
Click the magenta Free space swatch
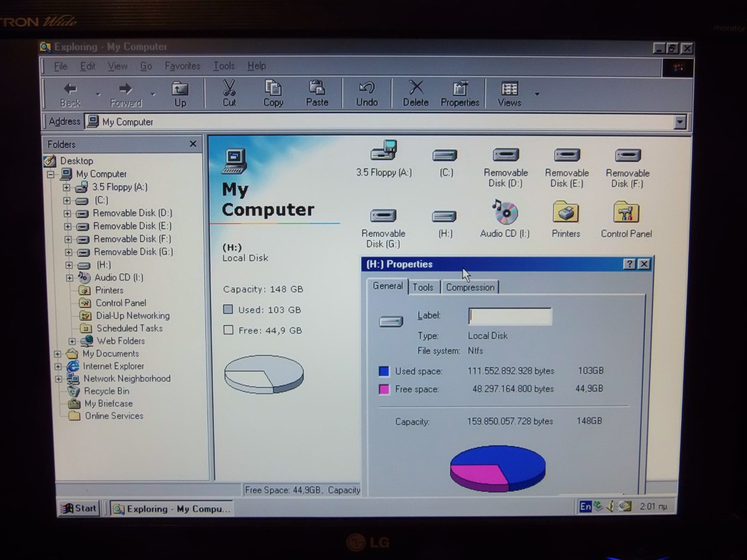(x=384, y=389)
